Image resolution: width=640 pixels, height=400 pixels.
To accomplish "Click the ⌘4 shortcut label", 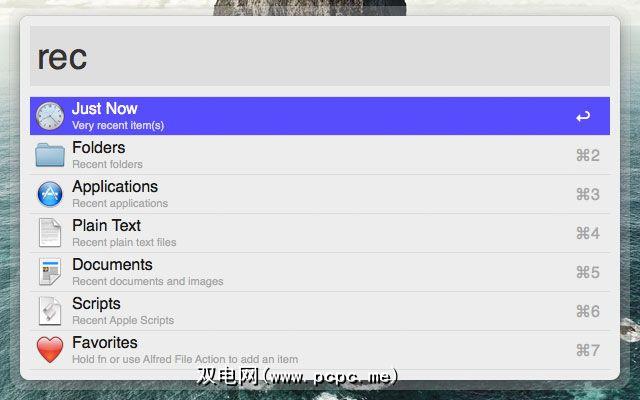I will click(588, 233).
